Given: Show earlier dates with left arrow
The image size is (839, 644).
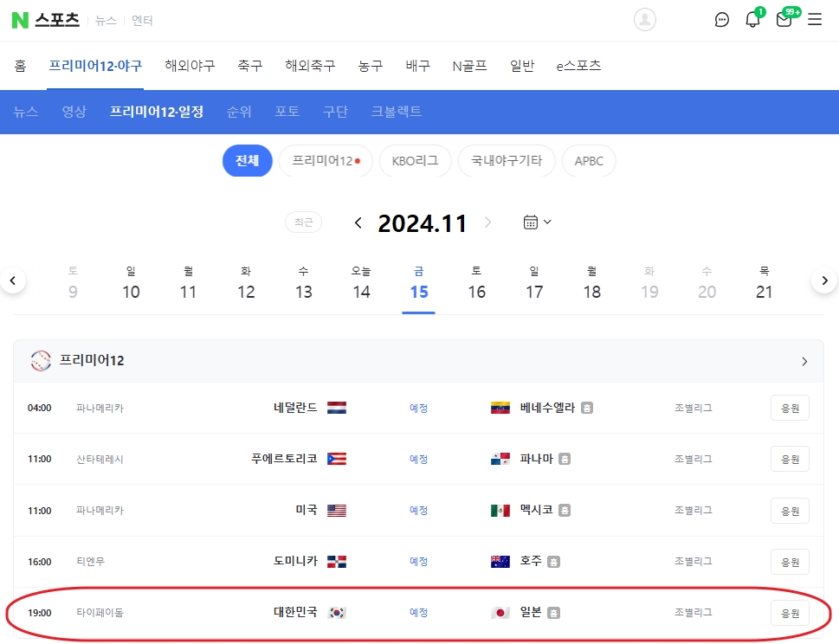Looking at the screenshot, I should (13, 280).
